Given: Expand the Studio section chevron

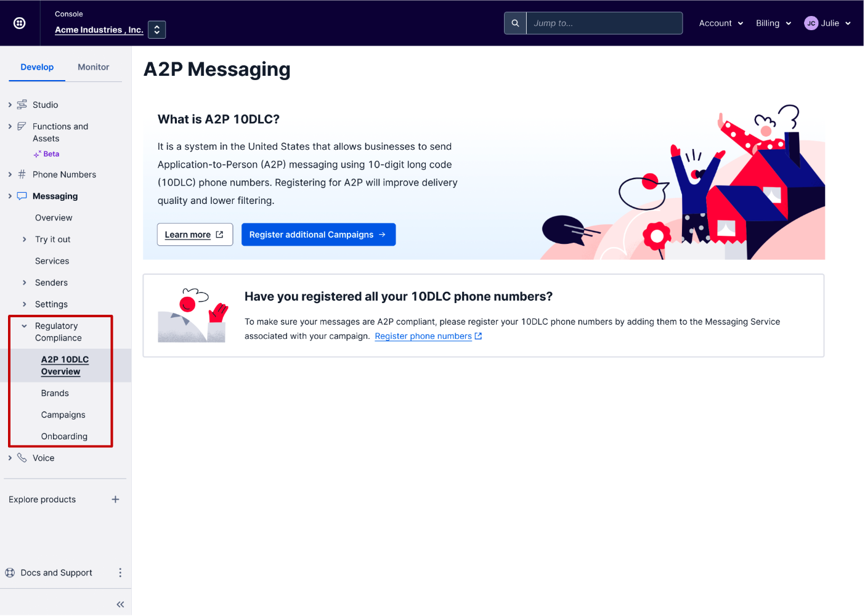Looking at the screenshot, I should click(x=10, y=105).
